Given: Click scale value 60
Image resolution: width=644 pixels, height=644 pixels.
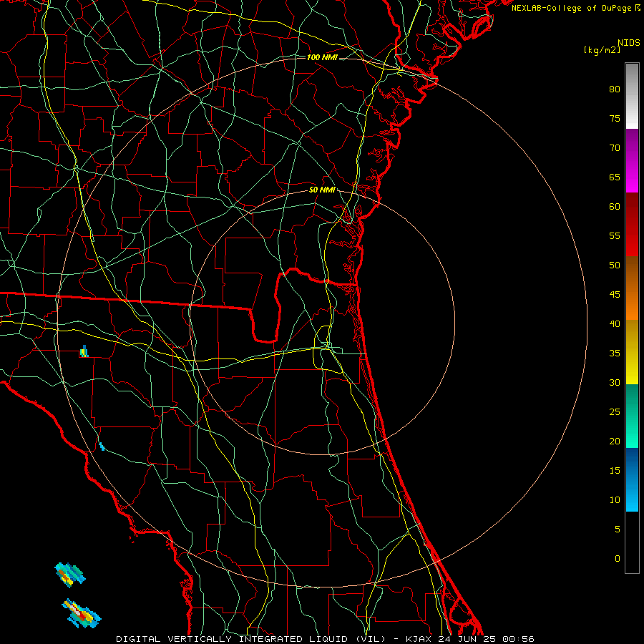Looking at the screenshot, I should coord(615,207).
